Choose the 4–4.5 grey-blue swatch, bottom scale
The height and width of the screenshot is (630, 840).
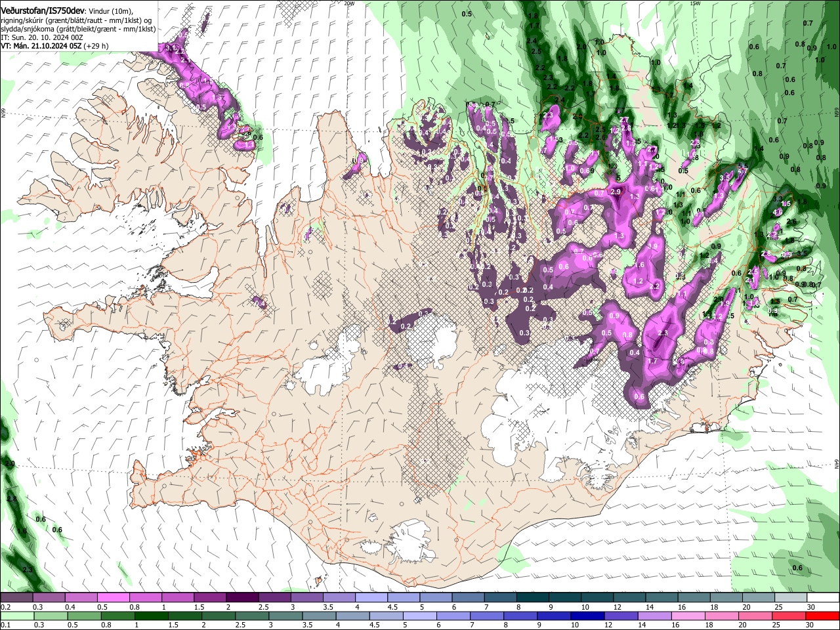pos(352,616)
